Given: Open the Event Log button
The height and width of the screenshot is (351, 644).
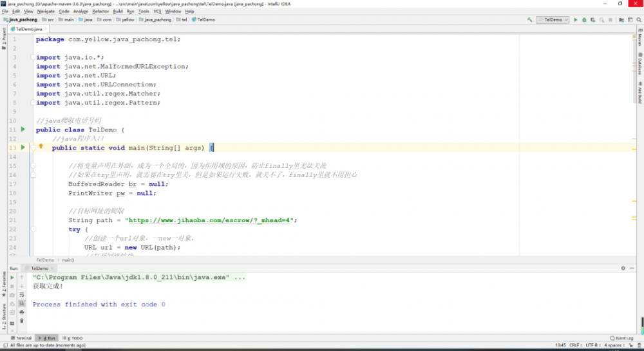Looking at the screenshot, I should coord(622,338).
